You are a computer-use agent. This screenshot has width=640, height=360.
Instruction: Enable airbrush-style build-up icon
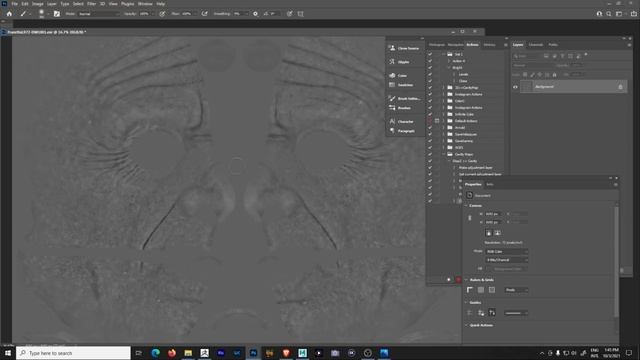[204, 14]
